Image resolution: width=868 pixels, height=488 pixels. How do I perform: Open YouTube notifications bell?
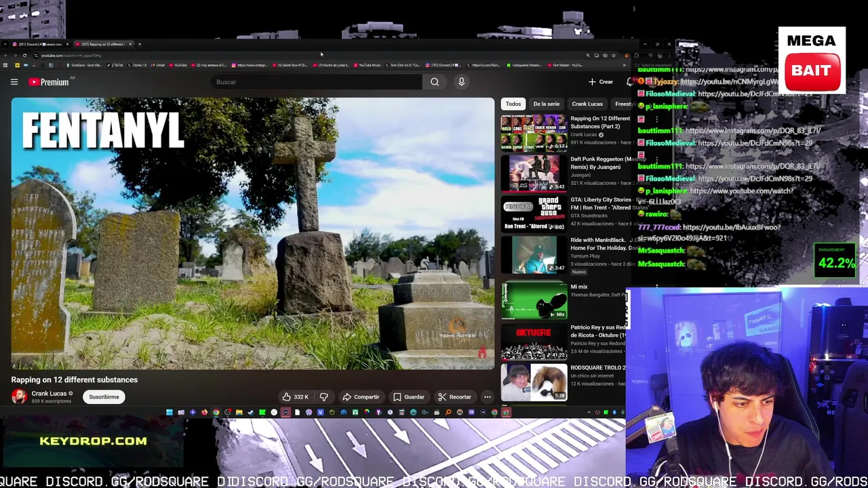(x=630, y=82)
